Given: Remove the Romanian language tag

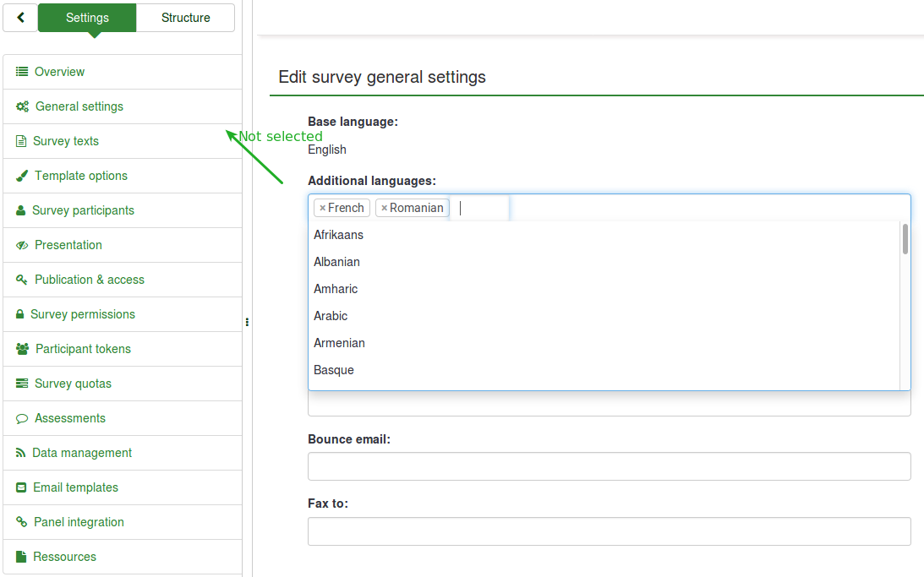Looking at the screenshot, I should [384, 208].
